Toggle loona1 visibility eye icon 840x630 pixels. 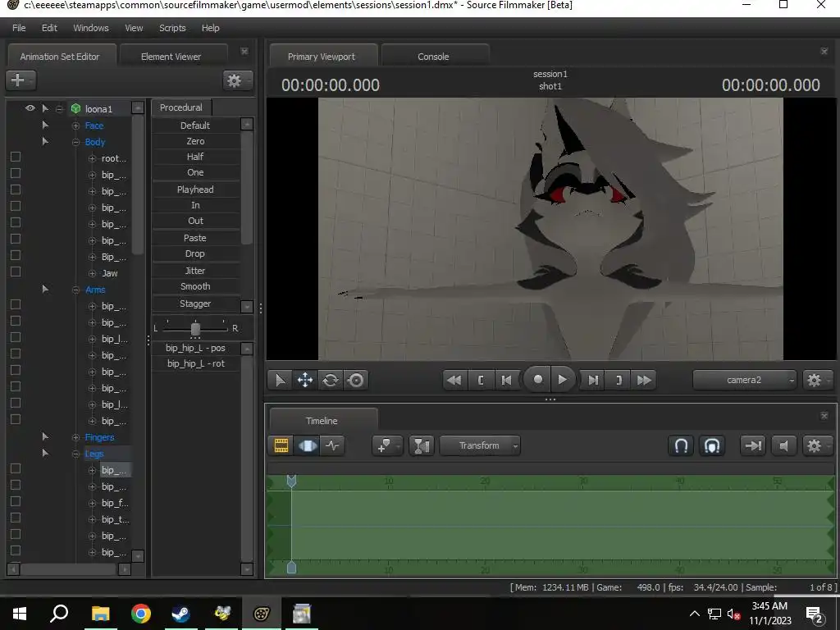30,108
